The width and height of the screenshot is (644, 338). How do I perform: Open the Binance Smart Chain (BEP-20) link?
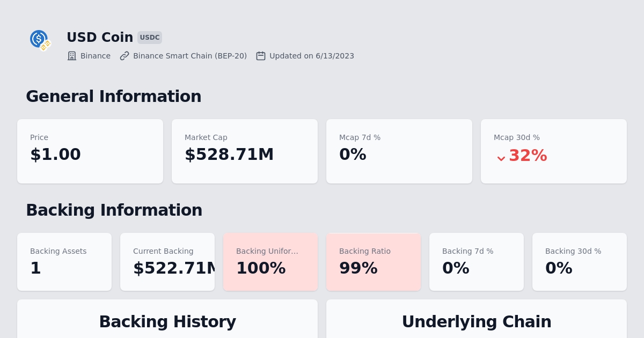190,56
